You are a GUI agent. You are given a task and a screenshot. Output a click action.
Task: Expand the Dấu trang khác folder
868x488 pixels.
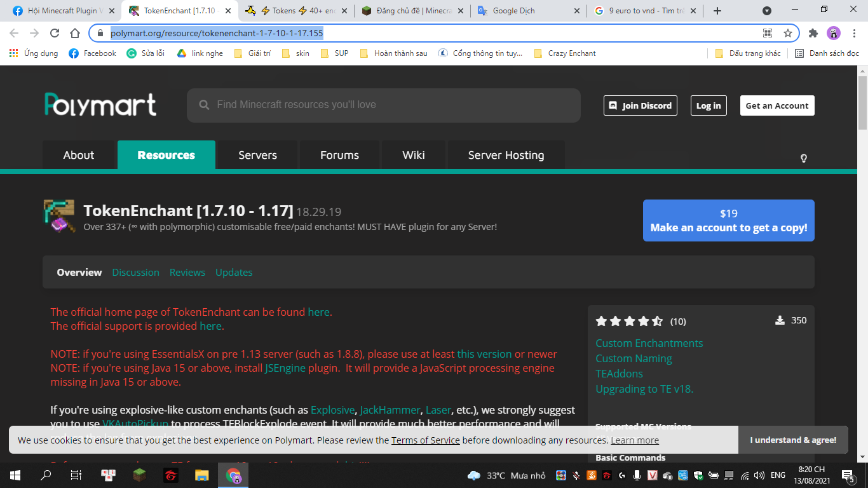(x=748, y=53)
